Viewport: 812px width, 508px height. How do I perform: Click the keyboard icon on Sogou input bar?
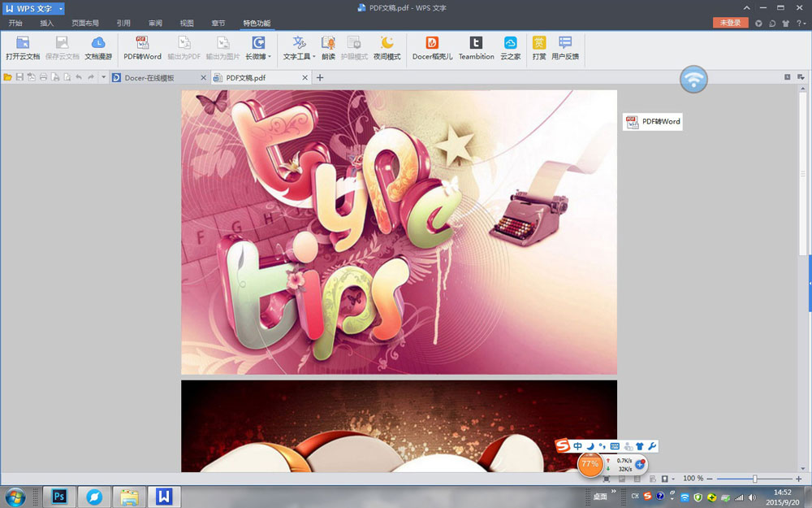[x=615, y=446]
